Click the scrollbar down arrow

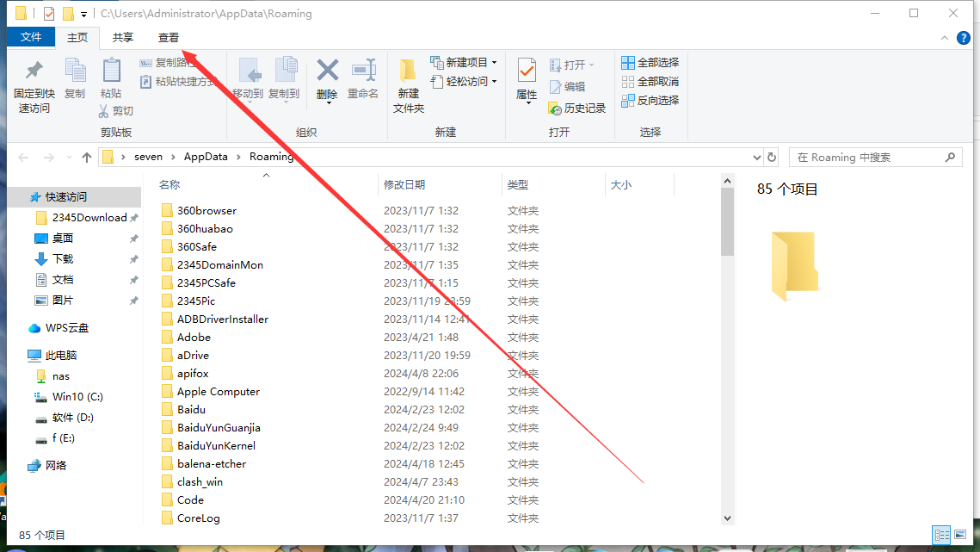(x=727, y=518)
